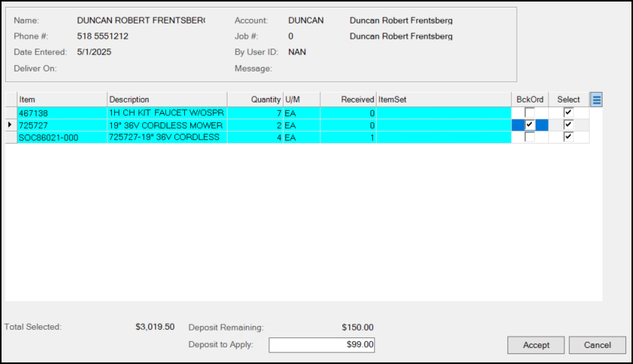
Task: Click the Accept button
Action: pos(536,345)
